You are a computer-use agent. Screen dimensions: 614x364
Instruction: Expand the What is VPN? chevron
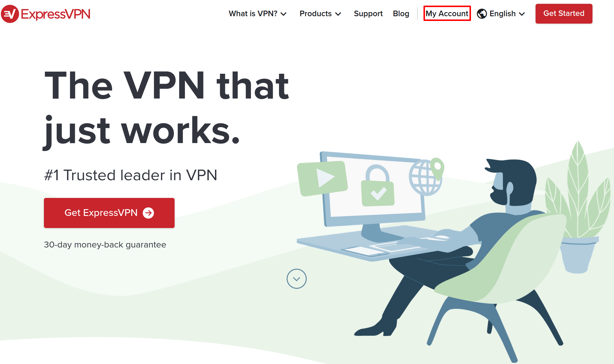tap(283, 14)
